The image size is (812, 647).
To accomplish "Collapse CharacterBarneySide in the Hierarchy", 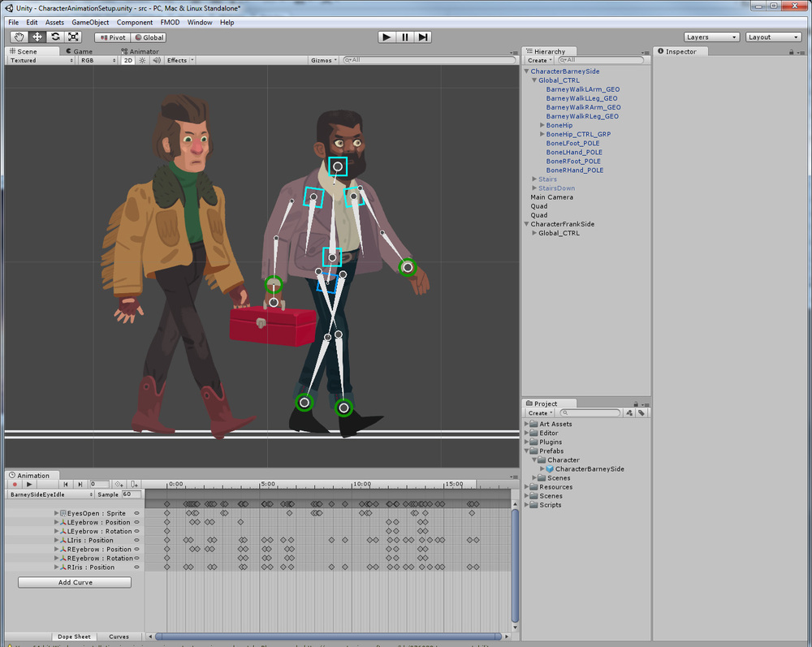I will [527, 71].
